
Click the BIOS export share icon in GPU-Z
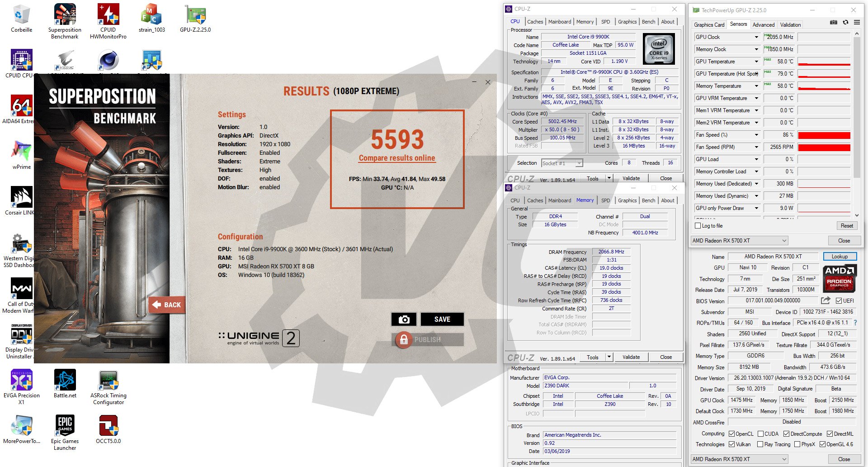click(x=826, y=300)
